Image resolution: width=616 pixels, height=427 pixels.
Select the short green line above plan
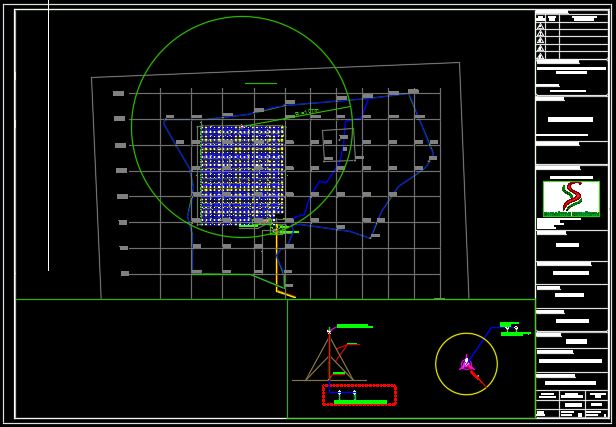(260, 83)
